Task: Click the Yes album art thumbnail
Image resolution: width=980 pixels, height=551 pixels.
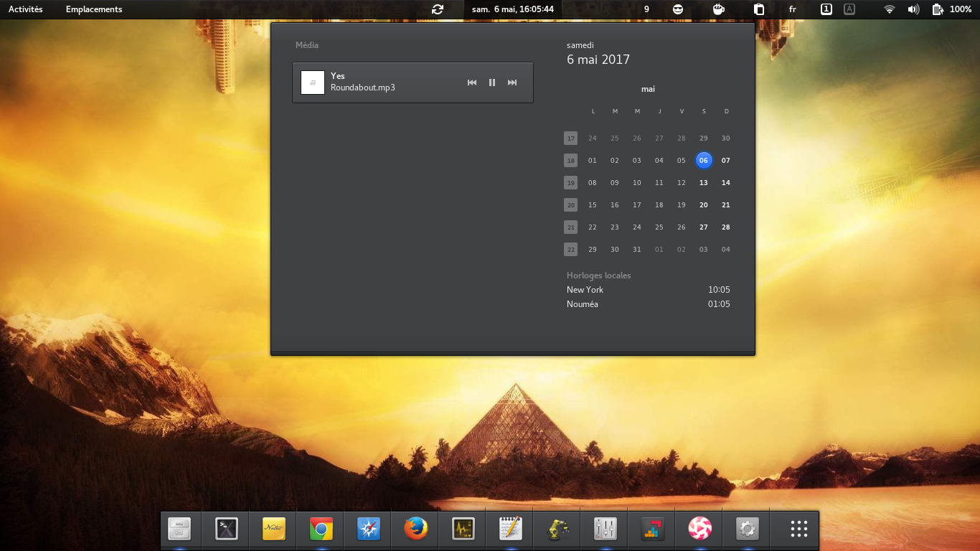Action: click(313, 83)
